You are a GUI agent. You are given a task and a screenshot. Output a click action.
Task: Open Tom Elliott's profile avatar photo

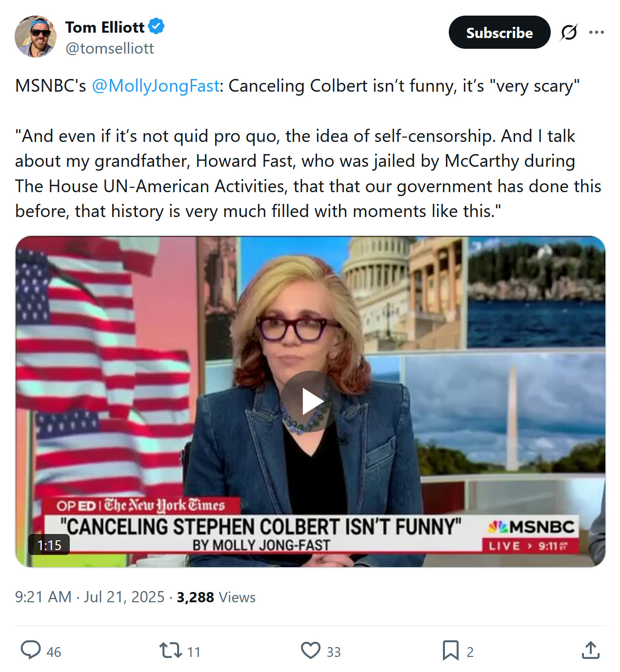(36, 37)
